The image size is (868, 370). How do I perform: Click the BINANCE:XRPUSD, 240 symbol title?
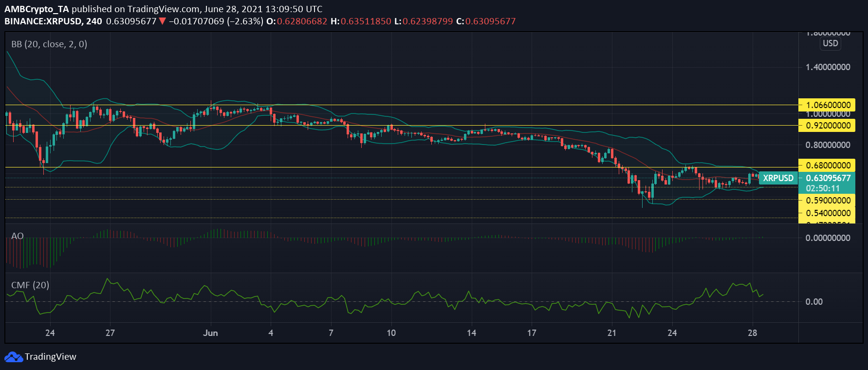[x=54, y=21]
